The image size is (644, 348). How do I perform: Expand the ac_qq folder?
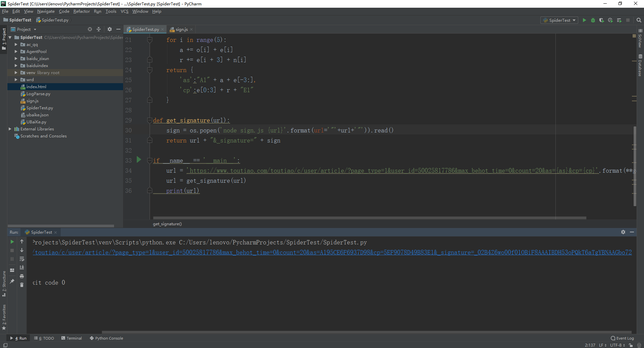16,45
